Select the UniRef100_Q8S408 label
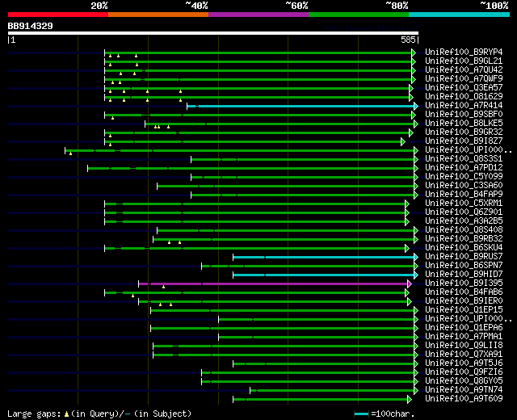The image size is (517, 420). coord(464,229)
